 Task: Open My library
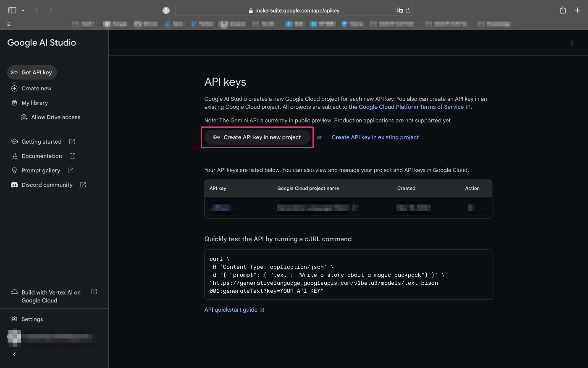point(35,103)
